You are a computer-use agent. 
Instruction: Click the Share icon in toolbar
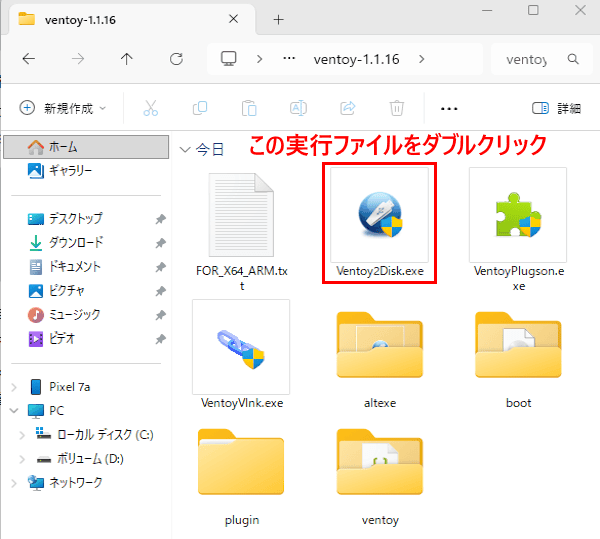point(347,108)
